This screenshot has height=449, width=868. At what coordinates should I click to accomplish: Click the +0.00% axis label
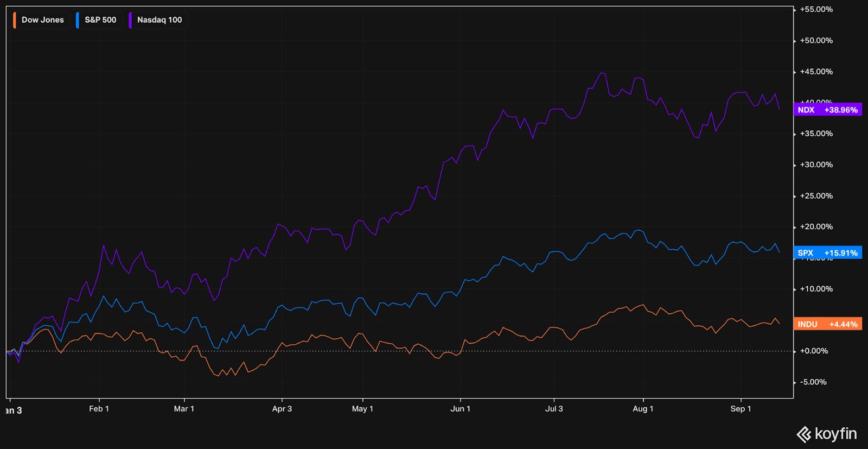pyautogui.click(x=814, y=351)
